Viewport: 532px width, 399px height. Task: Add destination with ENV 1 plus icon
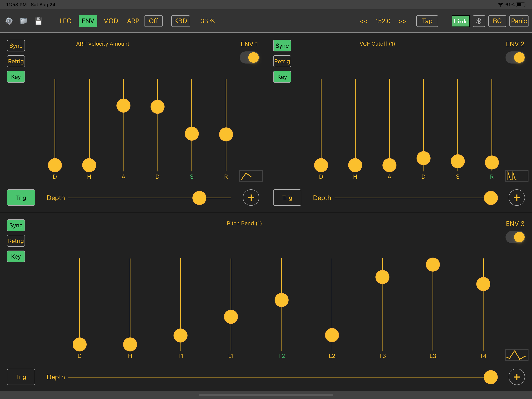click(x=251, y=198)
